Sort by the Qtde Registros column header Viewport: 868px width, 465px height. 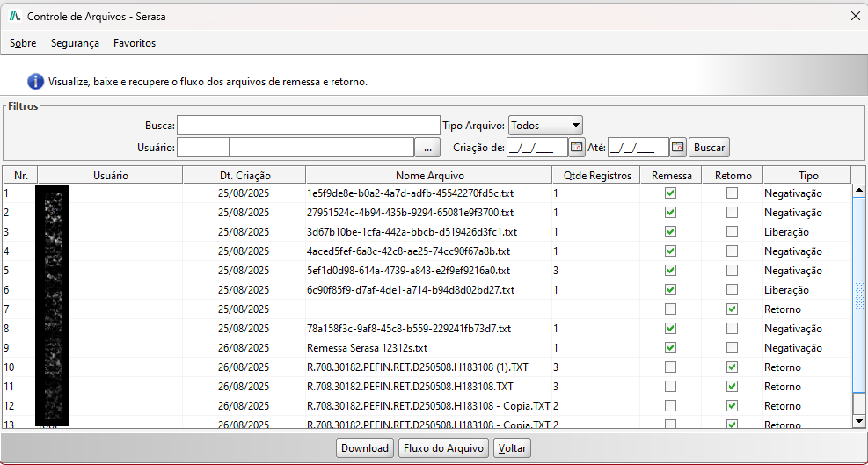coord(596,176)
